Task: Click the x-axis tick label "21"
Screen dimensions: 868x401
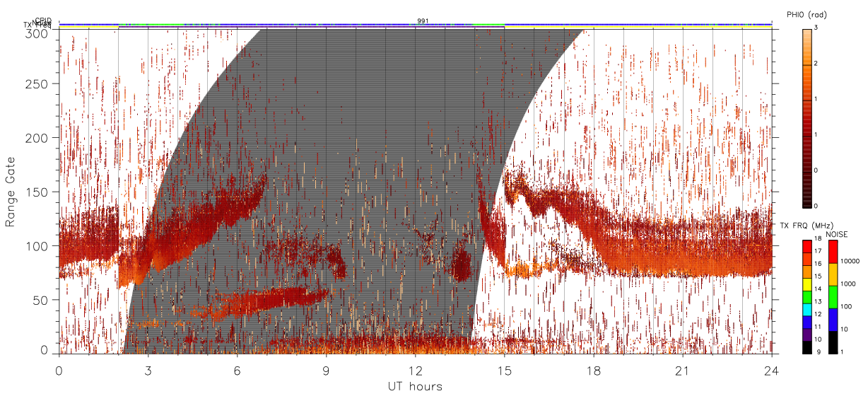Action: pos(683,371)
